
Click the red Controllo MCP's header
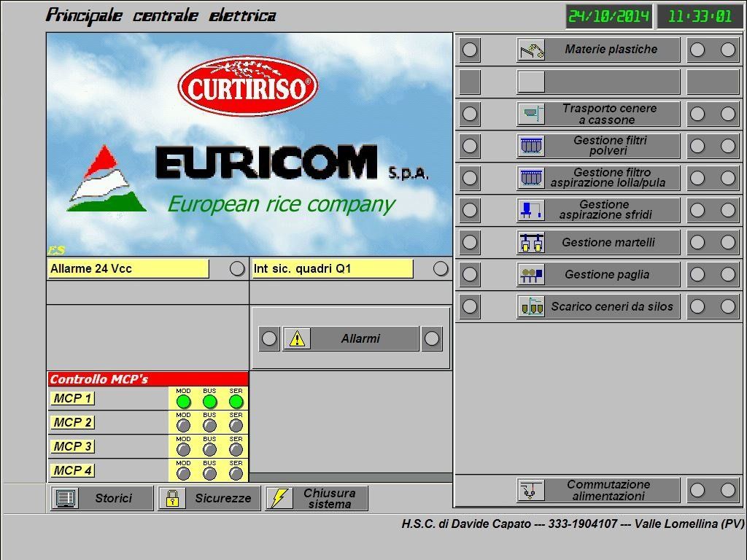pyautogui.click(x=148, y=379)
